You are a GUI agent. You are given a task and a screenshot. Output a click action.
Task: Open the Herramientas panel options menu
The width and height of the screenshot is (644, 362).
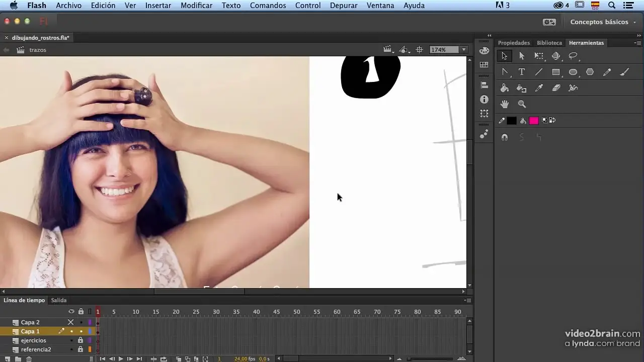[x=638, y=43]
